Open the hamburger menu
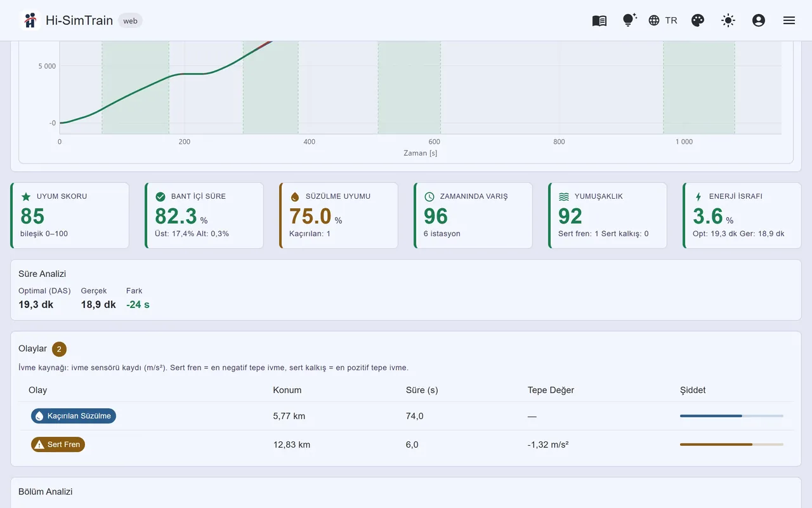The height and width of the screenshot is (508, 812). (x=789, y=20)
